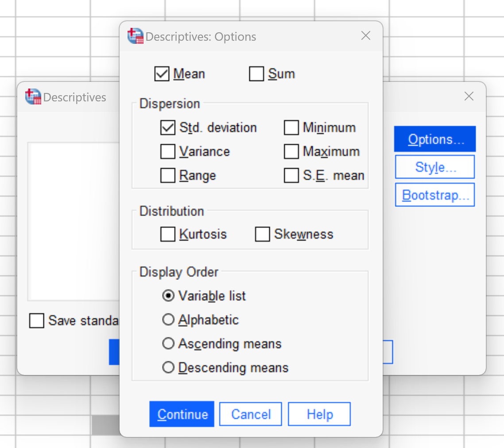The height and width of the screenshot is (448, 504).
Task: Uncheck Std. deviation
Action: (x=167, y=128)
